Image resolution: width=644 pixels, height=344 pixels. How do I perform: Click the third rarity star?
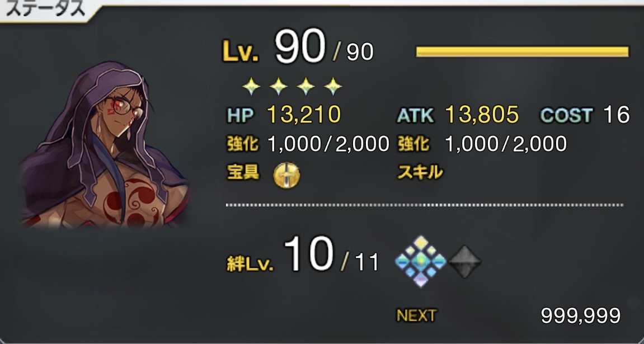[x=305, y=87]
